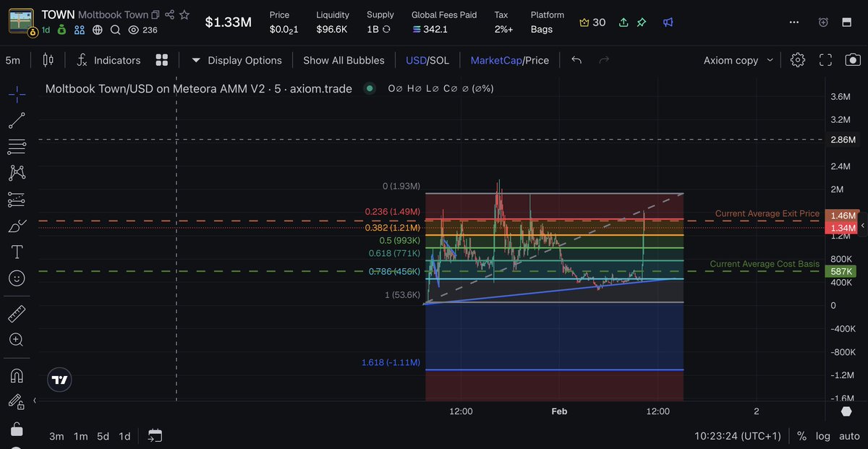Screen dimensions: 868x449
Task: Select the 5d date range
Action: (x=103, y=436)
